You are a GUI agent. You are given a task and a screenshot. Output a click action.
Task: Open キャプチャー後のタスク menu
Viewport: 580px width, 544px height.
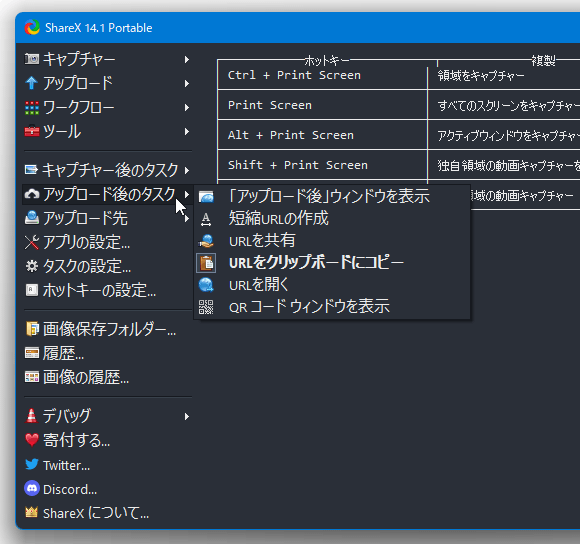107,170
